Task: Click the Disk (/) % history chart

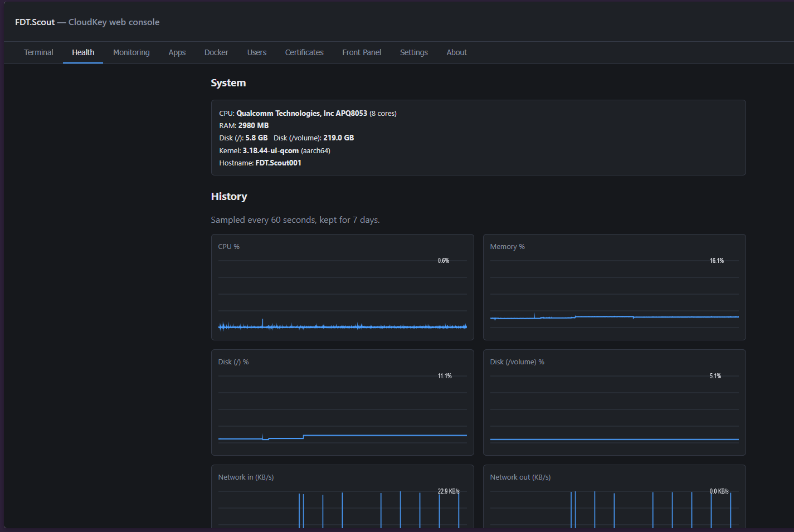Action: [343, 402]
